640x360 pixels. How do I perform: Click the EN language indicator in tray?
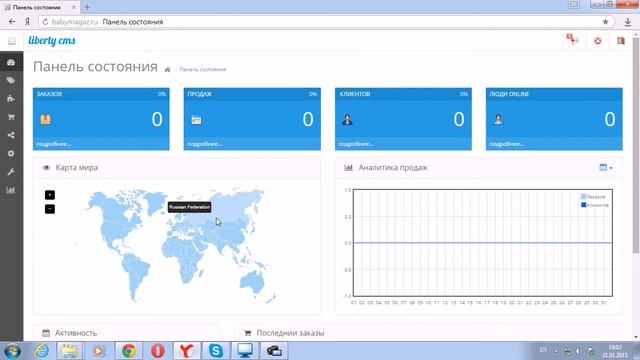543,350
